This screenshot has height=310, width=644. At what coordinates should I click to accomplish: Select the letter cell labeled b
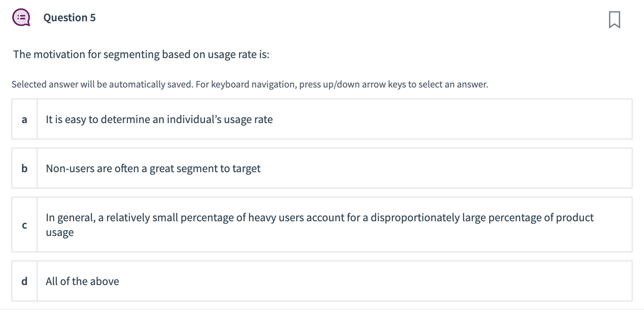25,168
